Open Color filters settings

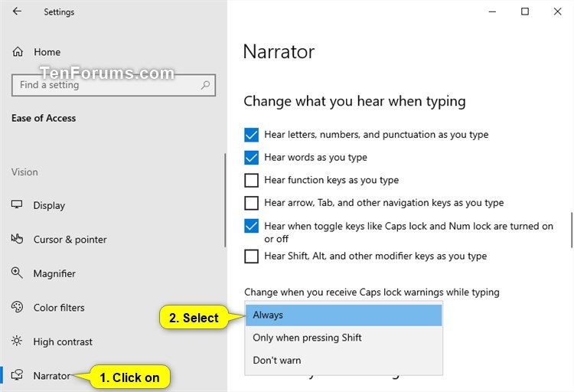point(59,307)
